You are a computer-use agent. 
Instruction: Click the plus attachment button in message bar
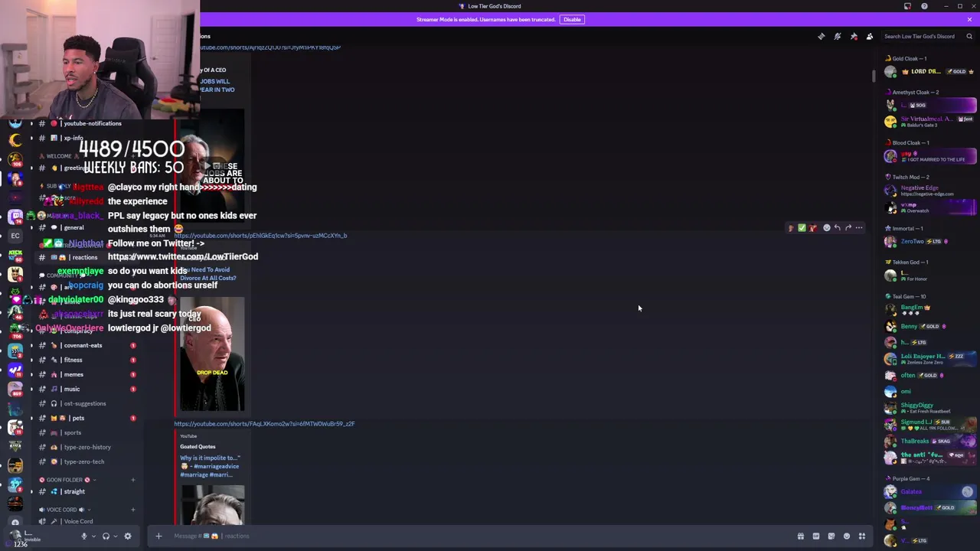pyautogui.click(x=158, y=536)
